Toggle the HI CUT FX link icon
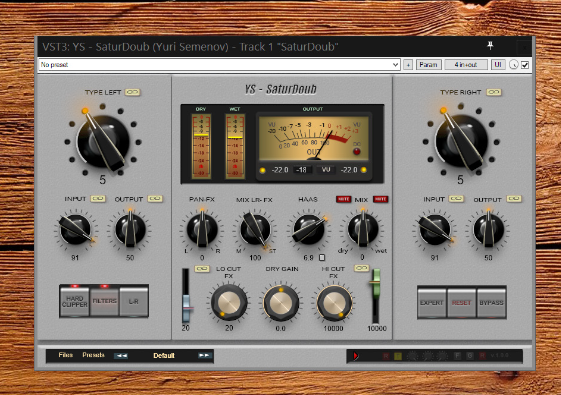561x395 pixels. click(361, 268)
